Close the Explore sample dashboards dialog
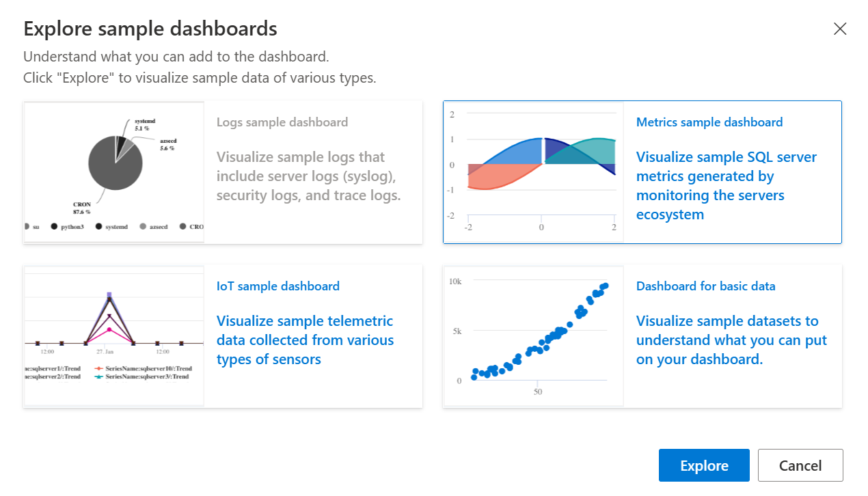 point(840,29)
